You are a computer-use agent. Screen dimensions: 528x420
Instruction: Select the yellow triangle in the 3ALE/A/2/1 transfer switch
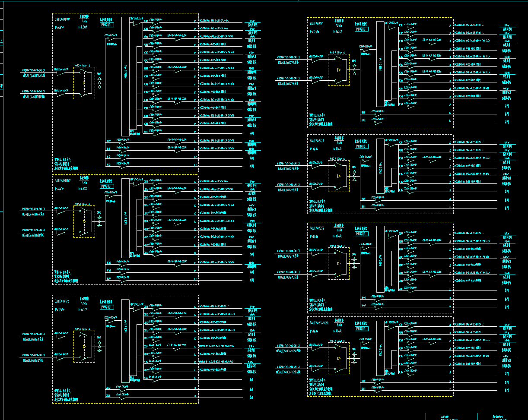coord(339,176)
